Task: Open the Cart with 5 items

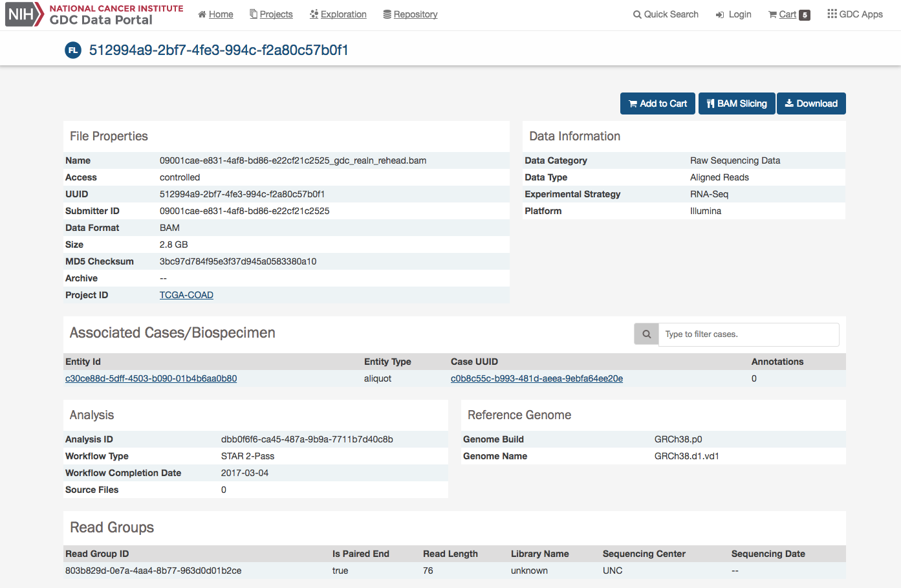Action: (787, 14)
